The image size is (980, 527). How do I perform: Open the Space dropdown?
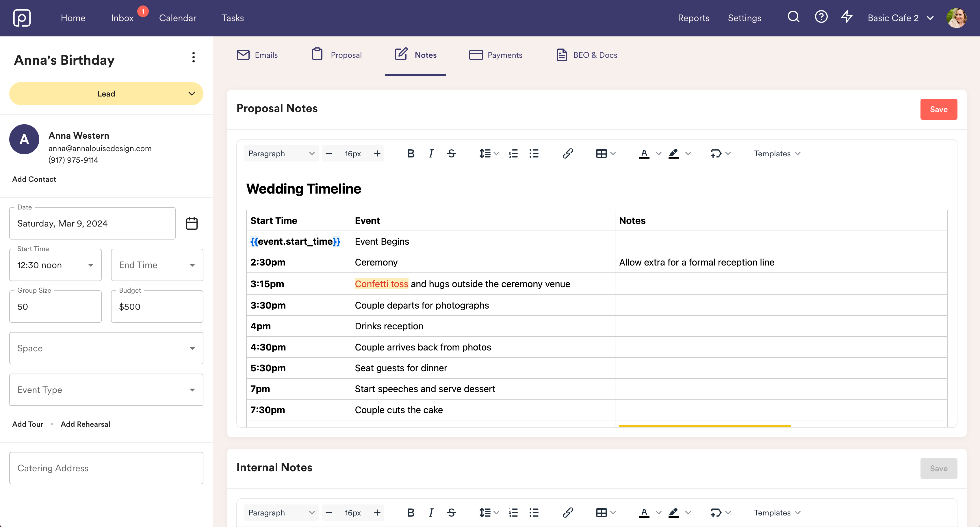[x=106, y=348]
